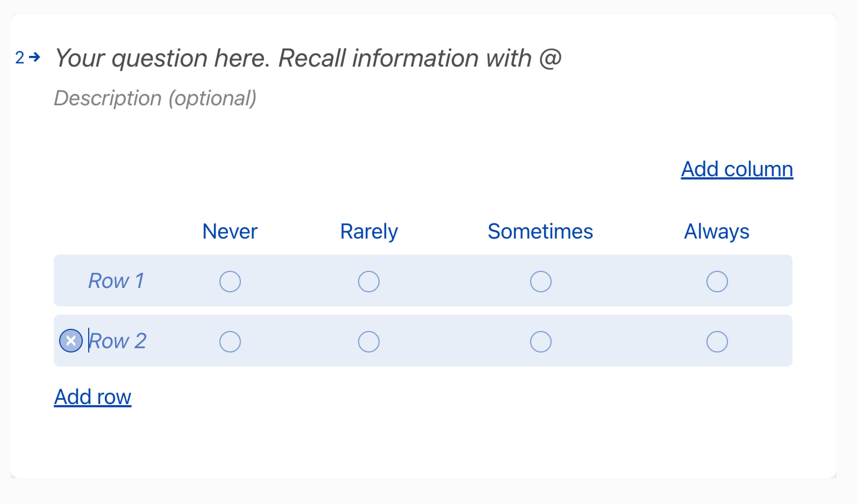Select Always for Row 2
This screenshot has height=504, width=857.
coord(717,341)
